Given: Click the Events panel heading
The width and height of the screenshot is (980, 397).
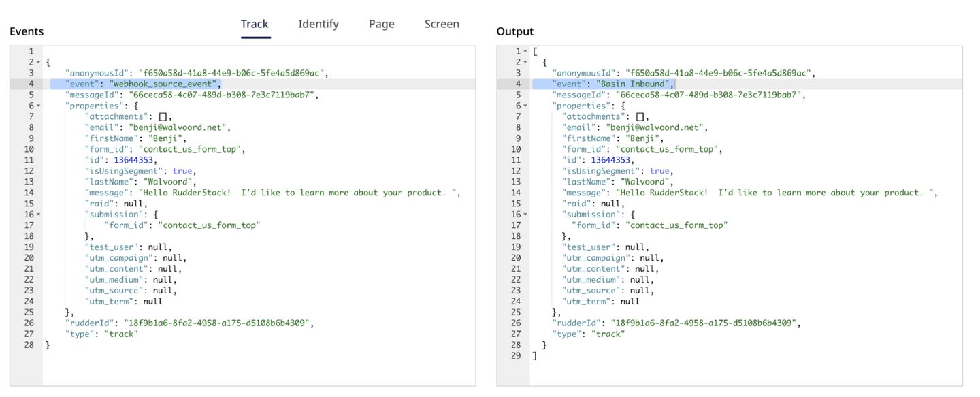Looking at the screenshot, I should [26, 31].
